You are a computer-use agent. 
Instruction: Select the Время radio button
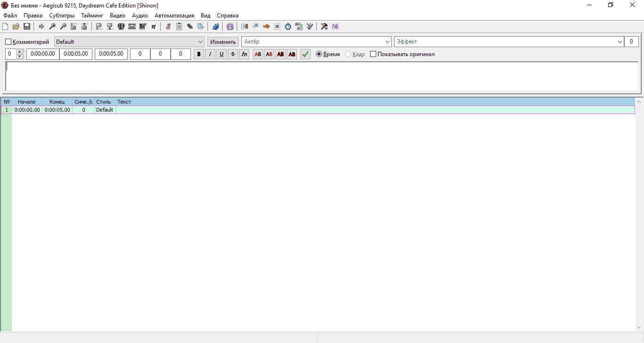pyautogui.click(x=319, y=54)
